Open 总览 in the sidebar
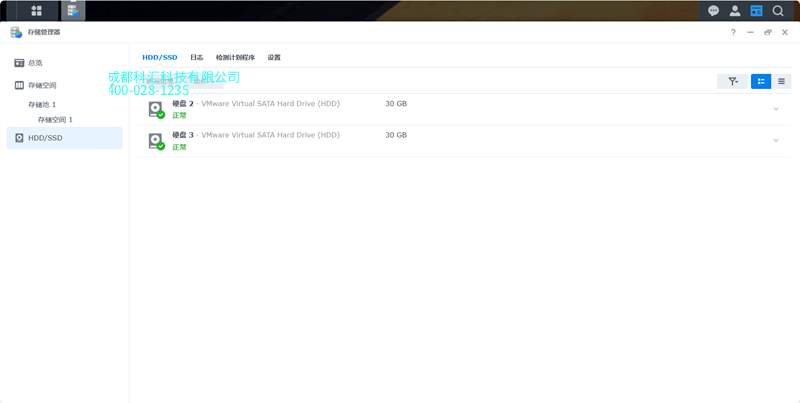800x403 pixels. coord(64,63)
